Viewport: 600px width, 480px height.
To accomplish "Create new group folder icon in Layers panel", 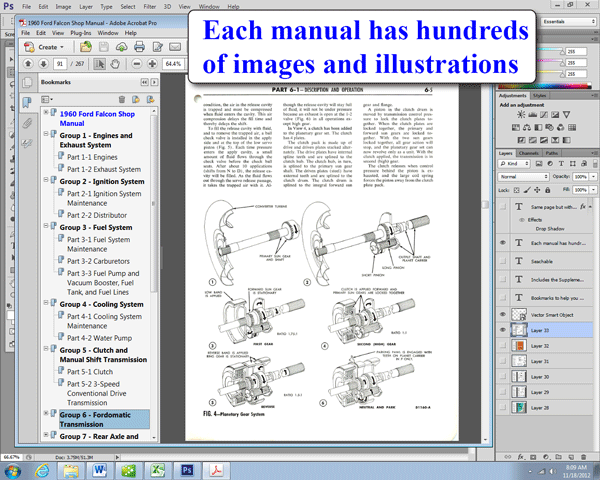I will (558, 457).
